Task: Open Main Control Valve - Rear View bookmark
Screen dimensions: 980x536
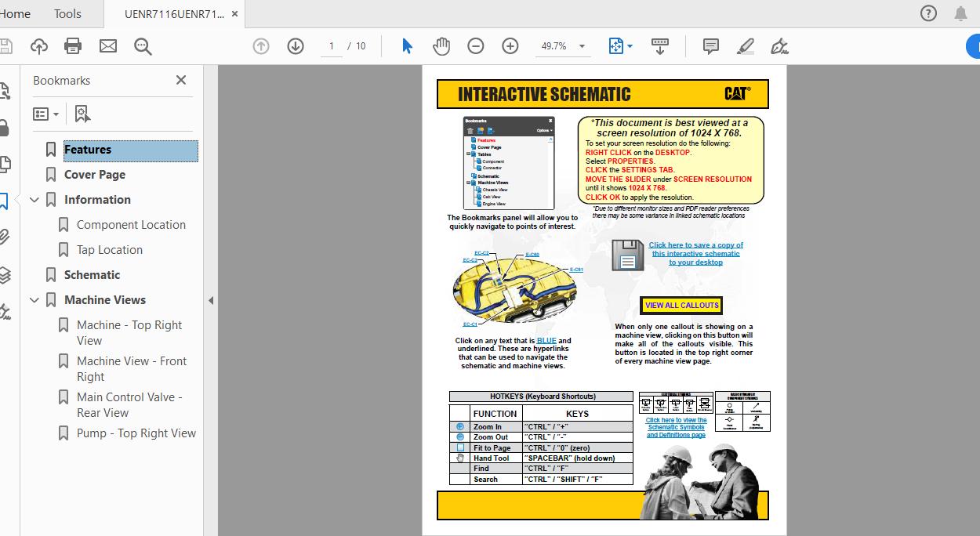Action: tap(129, 405)
